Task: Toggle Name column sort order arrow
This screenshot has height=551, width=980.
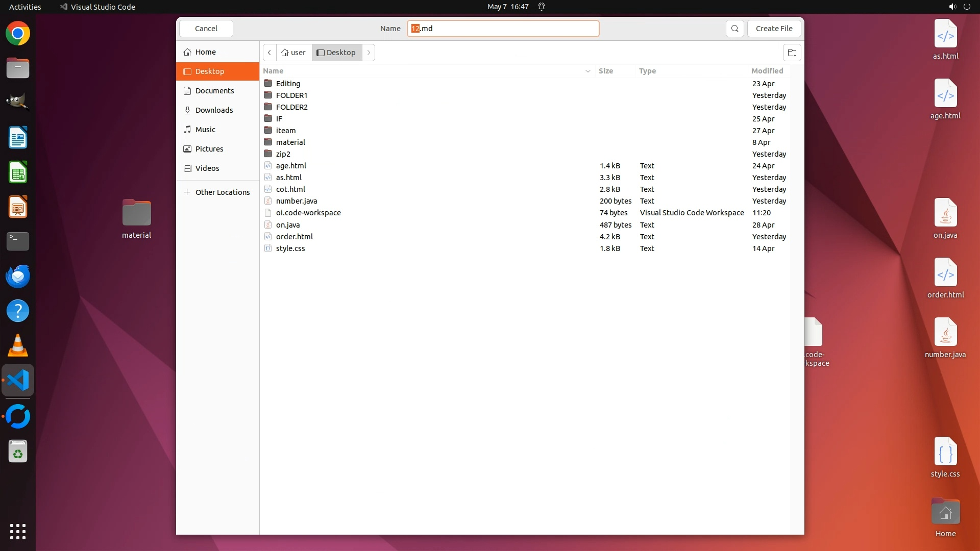Action: (x=587, y=71)
